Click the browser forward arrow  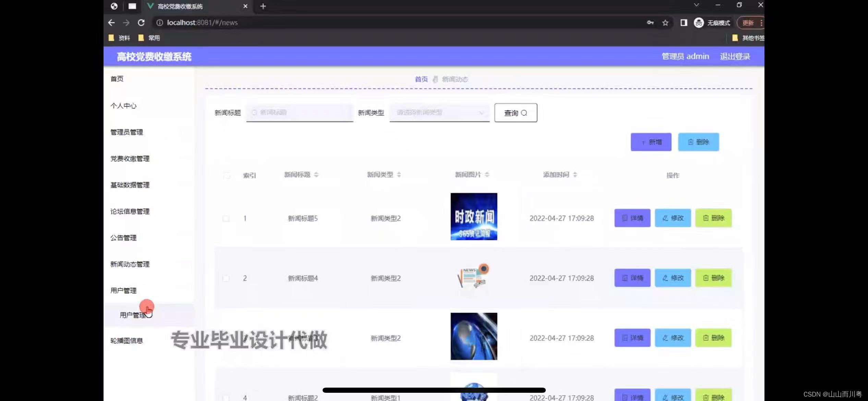[x=126, y=23]
